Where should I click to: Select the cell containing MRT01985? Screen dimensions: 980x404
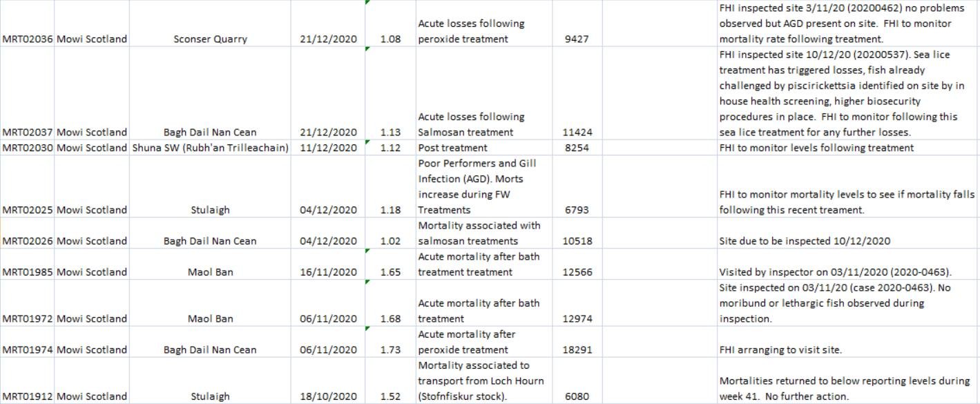pyautogui.click(x=27, y=272)
